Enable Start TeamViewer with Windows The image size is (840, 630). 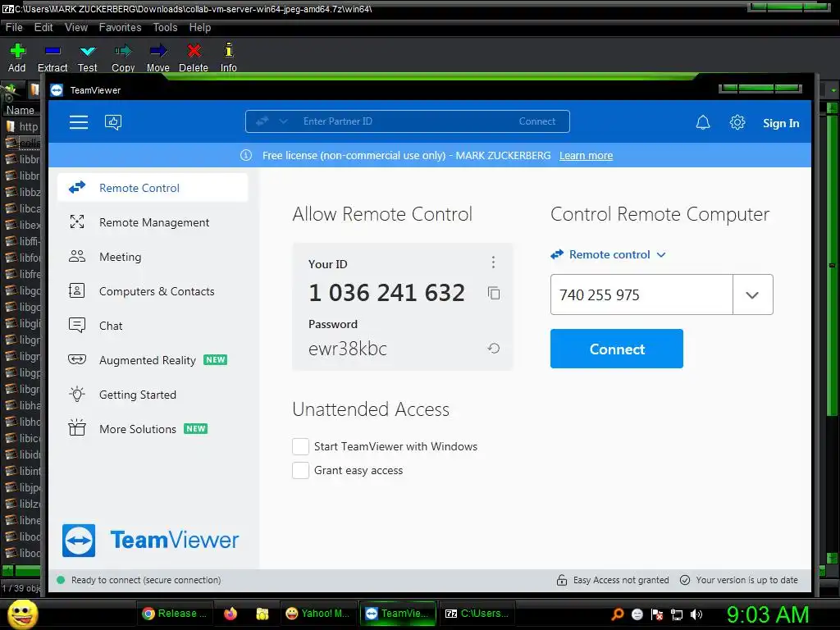[300, 446]
